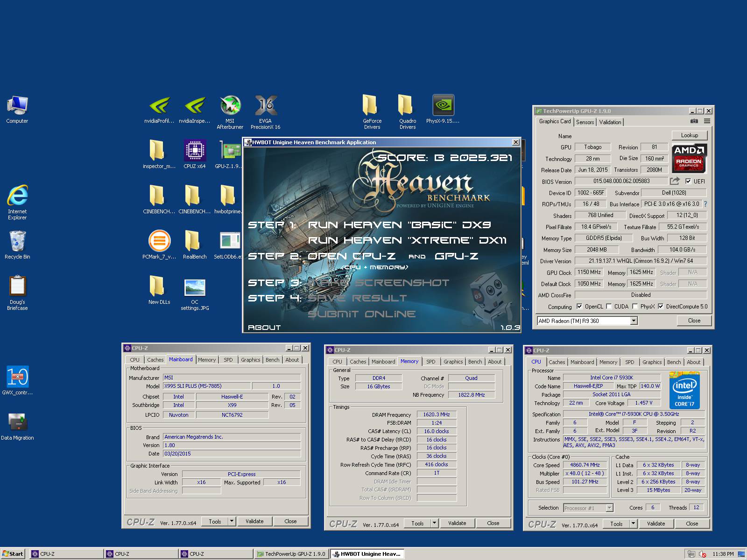Open Tools dropdown arrow in Mainboard CPU-Z window
Image resolution: width=747 pixels, height=560 pixels.
tap(232, 521)
